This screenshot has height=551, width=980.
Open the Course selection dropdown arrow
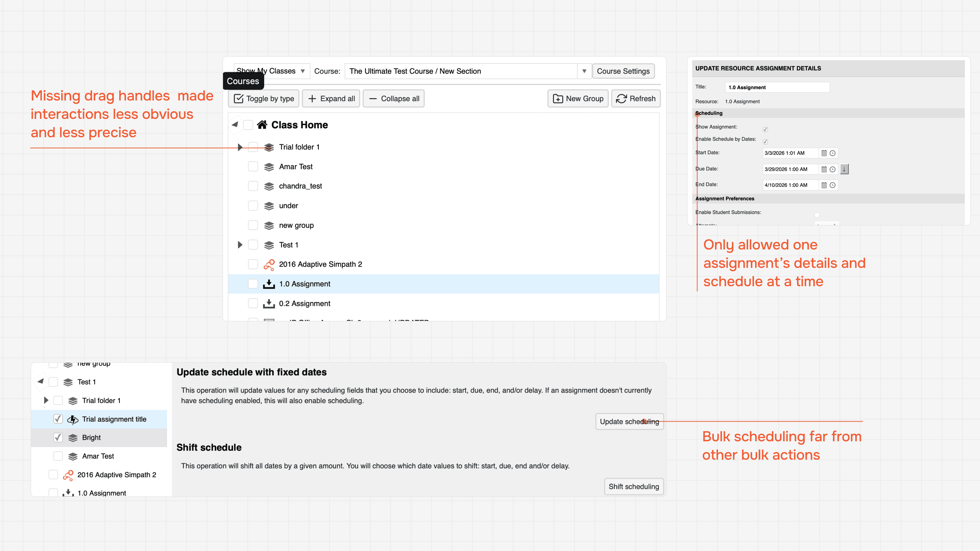tap(584, 71)
